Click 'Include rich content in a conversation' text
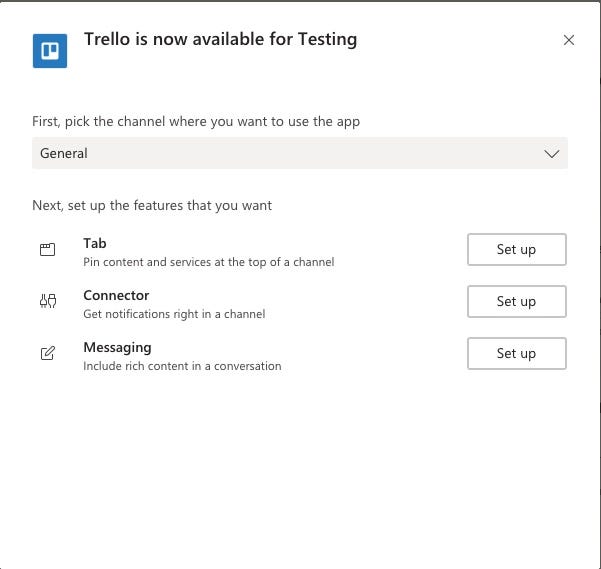The image size is (601, 569). (x=182, y=366)
